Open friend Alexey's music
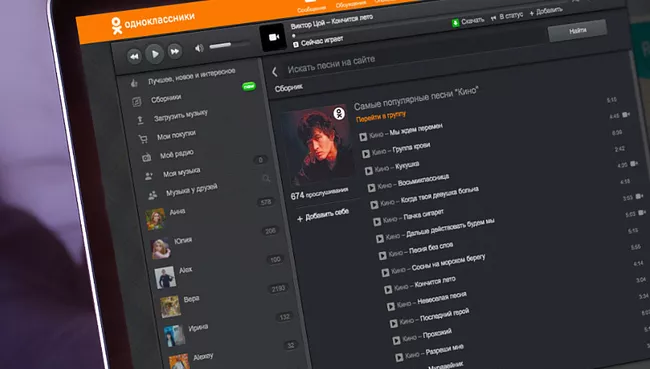This screenshot has height=369, width=650. [203, 357]
